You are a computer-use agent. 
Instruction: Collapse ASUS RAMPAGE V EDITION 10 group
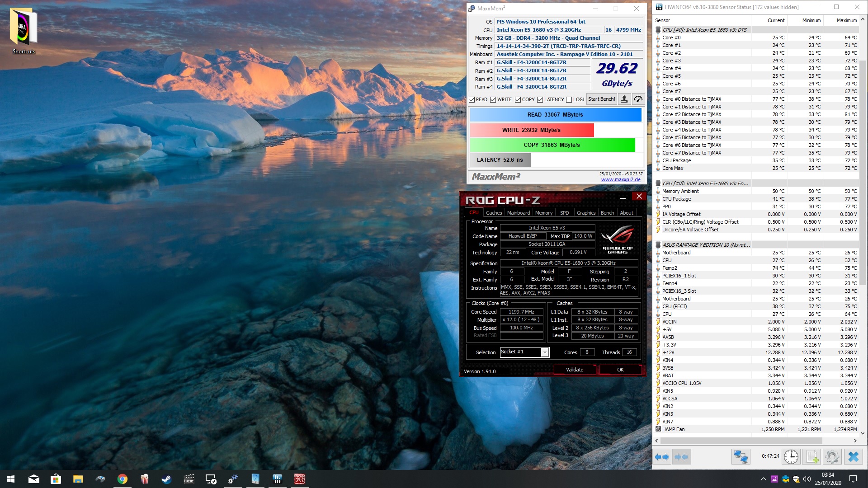[658, 245]
